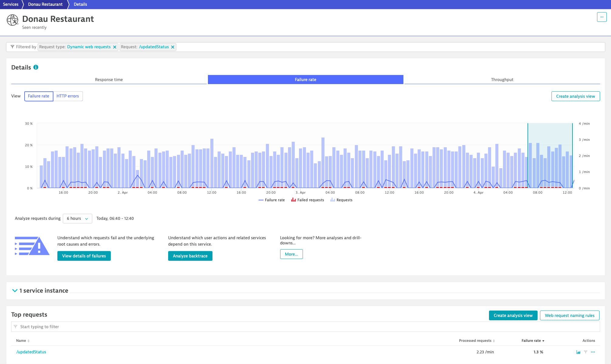611x364 pixels.
Task: Open chart icon for /updatedStatus row
Action: (578, 352)
